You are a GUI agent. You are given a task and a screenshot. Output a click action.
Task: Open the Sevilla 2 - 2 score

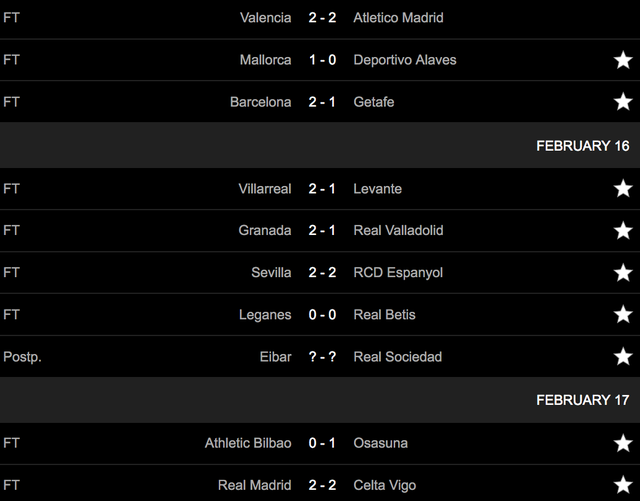pyautogui.click(x=322, y=272)
